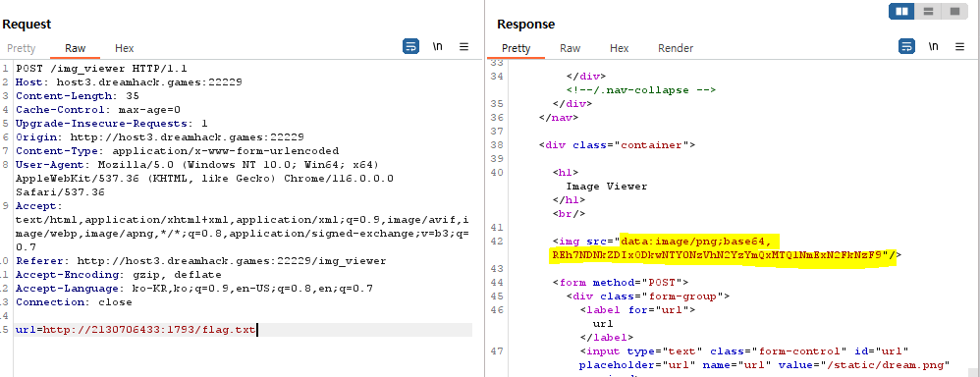Open the Response panel hamburger menu
This screenshot has width=980, height=377.
[x=959, y=47]
